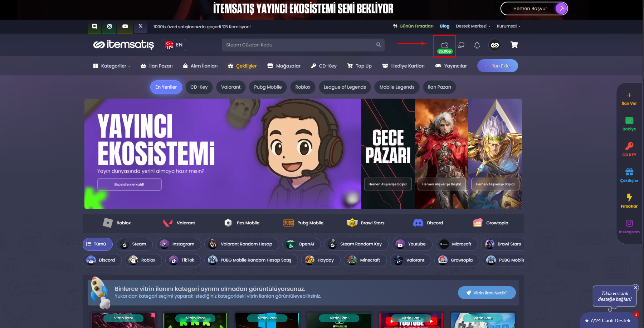Select the Mobile Legends tab
This screenshot has height=328, width=644.
[x=397, y=87]
